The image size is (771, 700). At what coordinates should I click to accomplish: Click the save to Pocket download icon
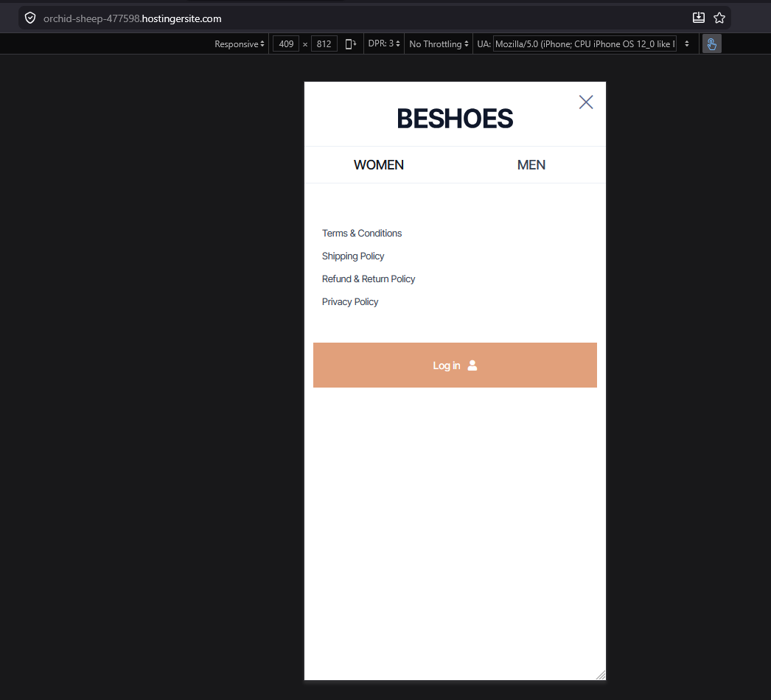click(x=698, y=18)
